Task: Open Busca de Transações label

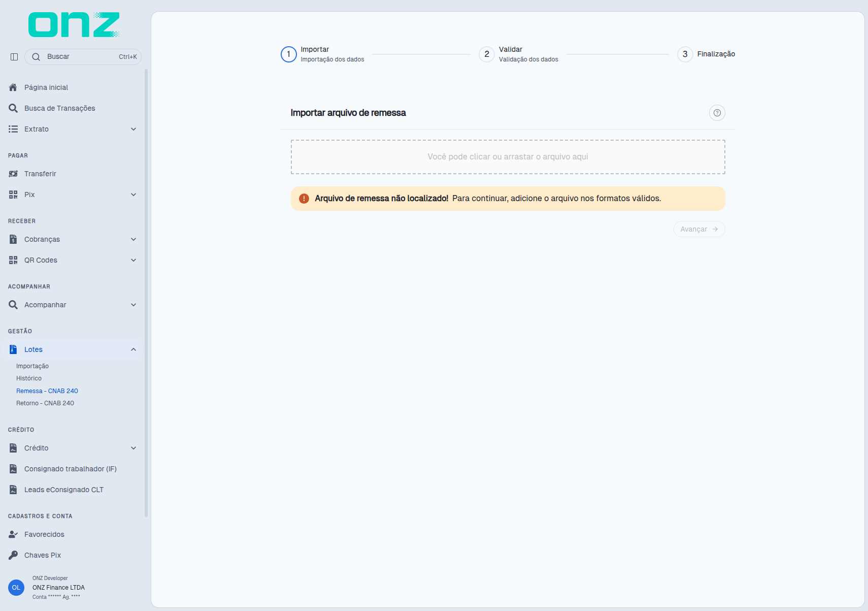Action: 60,108
